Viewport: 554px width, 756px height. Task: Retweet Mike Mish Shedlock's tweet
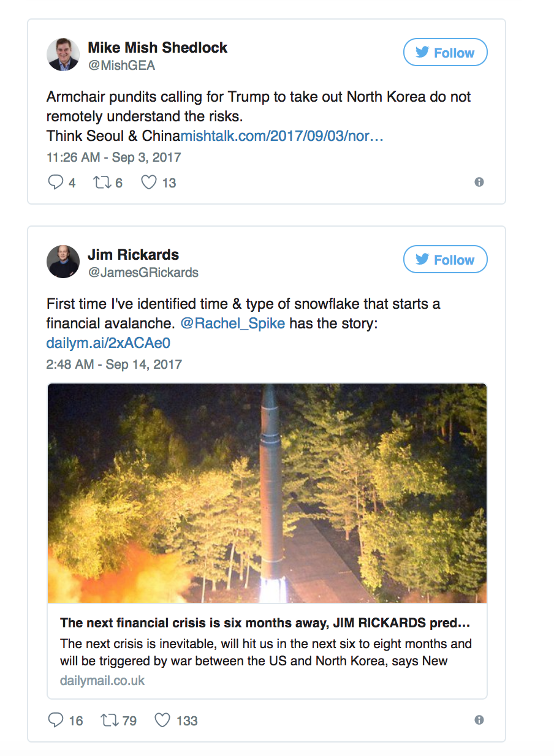coord(101,183)
